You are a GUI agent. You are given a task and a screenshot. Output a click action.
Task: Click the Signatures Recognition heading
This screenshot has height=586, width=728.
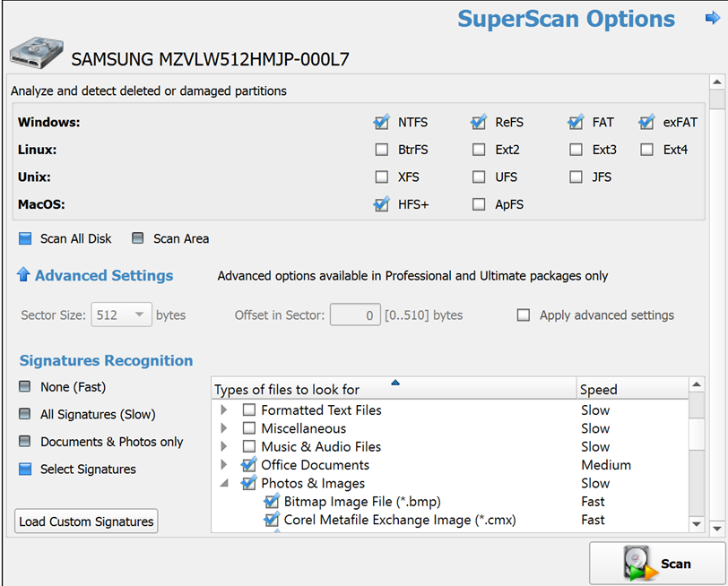106,360
